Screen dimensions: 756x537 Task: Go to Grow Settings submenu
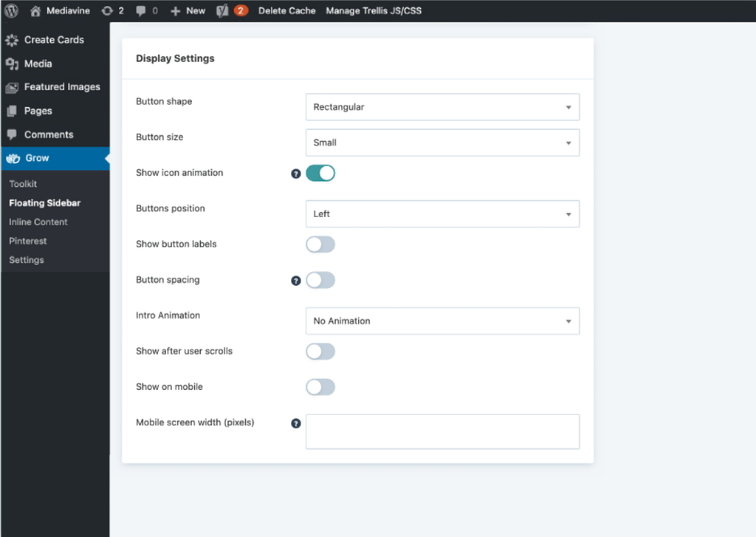[27, 260]
